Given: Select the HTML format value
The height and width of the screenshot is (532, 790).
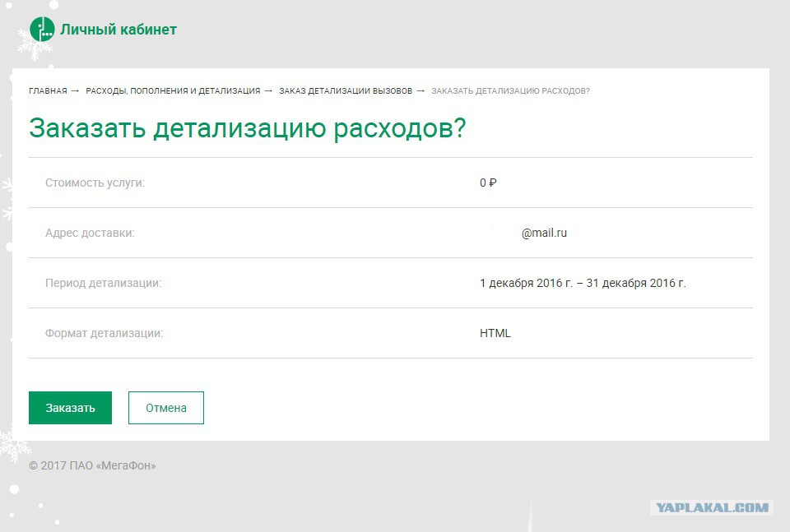Looking at the screenshot, I should tap(495, 333).
